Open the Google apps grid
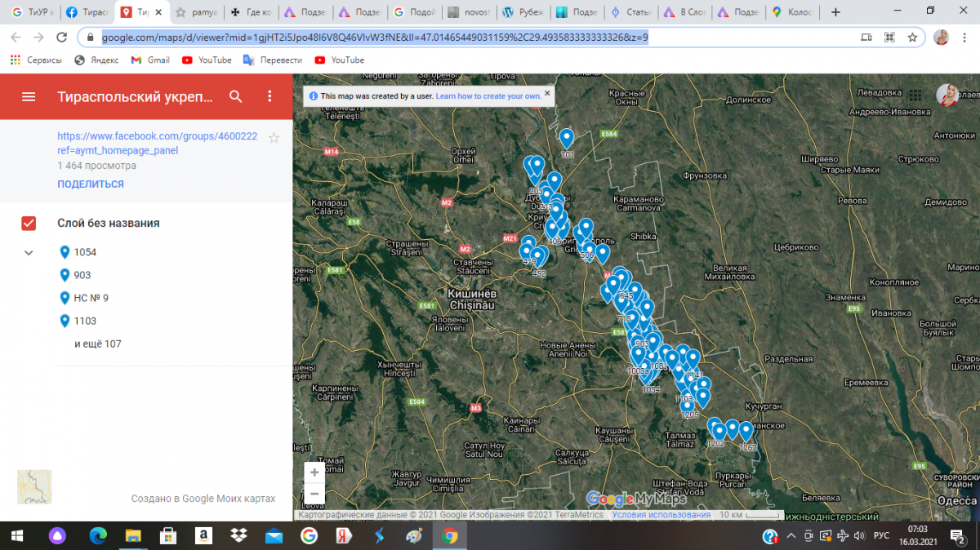Screen dimensions: 980x550 (915, 95)
